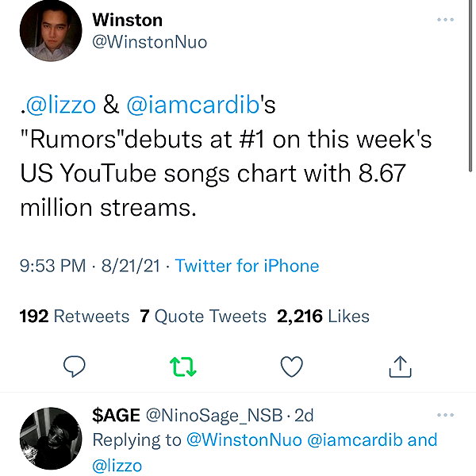Tap the reply speech bubble icon
This screenshot has height=476, width=476.
click(74, 367)
